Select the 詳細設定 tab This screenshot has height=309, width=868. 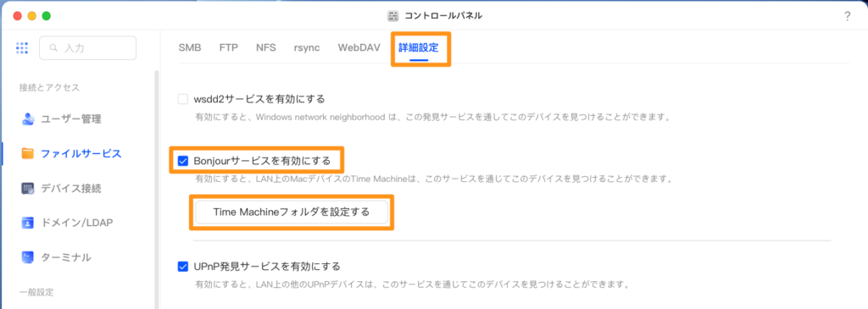pyautogui.click(x=419, y=47)
